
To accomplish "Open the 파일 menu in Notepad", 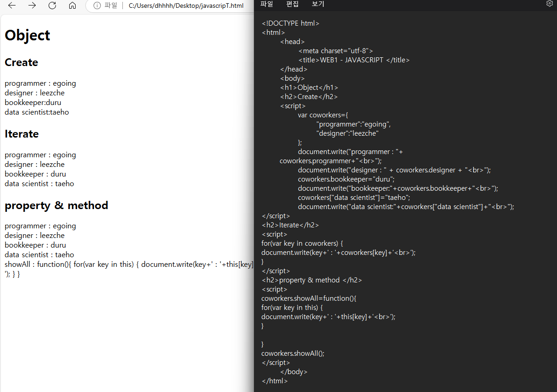I will 266,4.
